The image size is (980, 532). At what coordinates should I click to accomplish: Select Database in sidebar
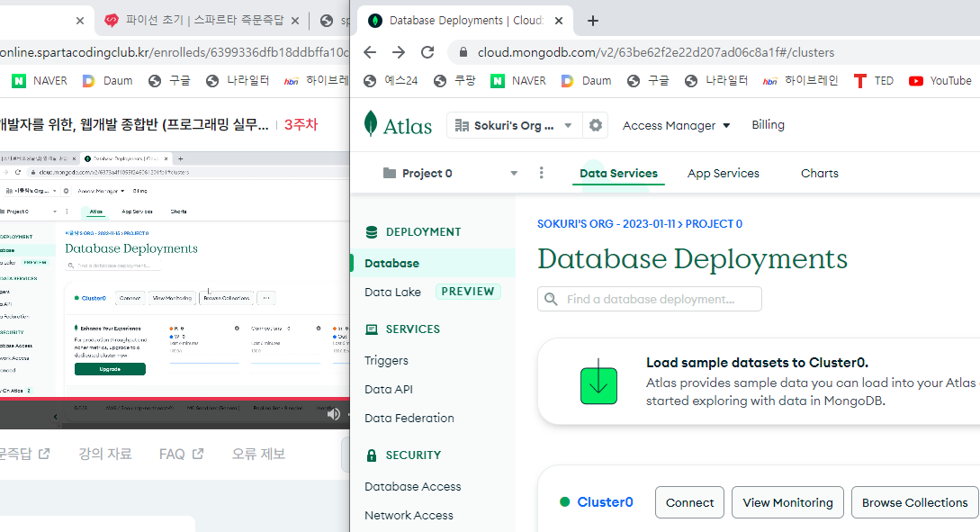[433, 263]
